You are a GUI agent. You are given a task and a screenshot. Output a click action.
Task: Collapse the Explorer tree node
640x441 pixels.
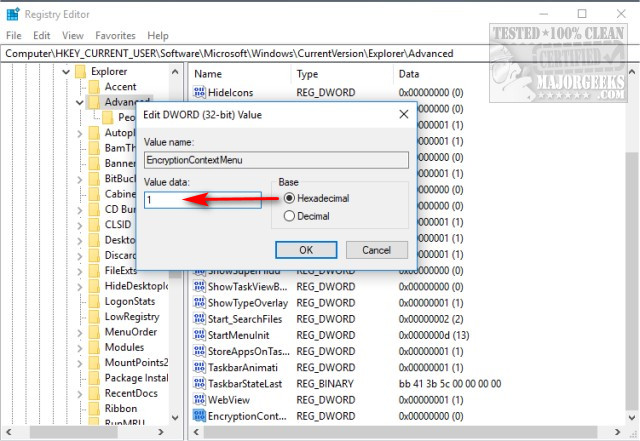pos(66,72)
